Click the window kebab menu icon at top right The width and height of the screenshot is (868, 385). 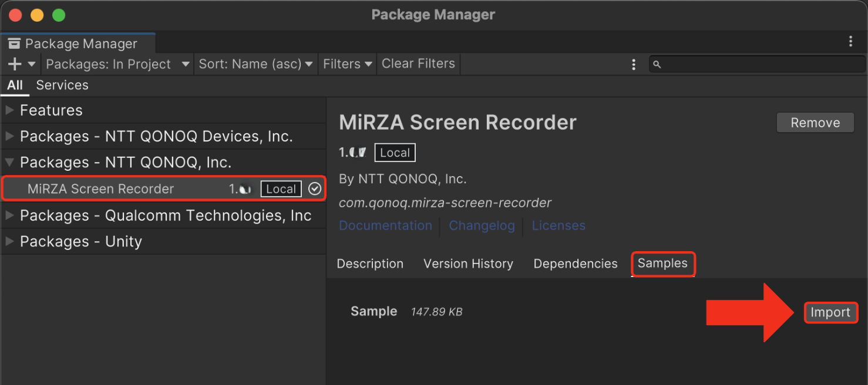tap(850, 41)
